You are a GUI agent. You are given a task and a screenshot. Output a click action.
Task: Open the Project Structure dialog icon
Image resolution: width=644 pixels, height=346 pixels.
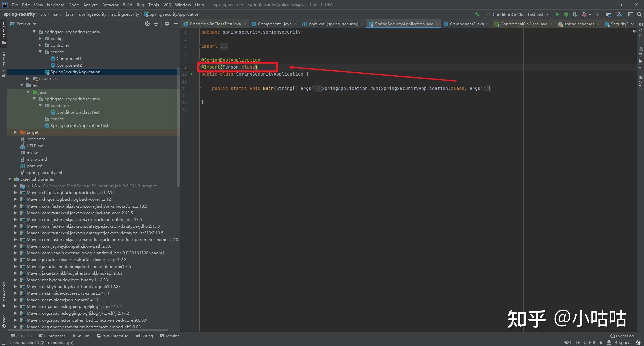tap(608, 14)
